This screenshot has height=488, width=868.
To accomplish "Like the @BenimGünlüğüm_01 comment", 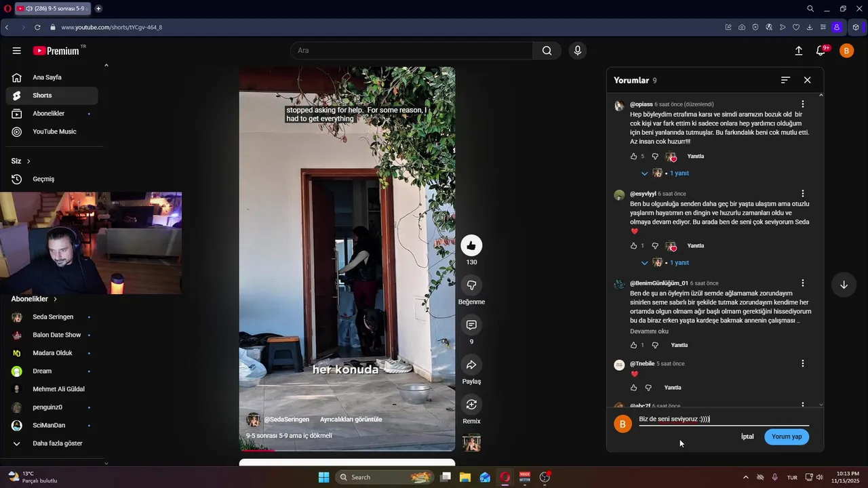I will coord(634,345).
